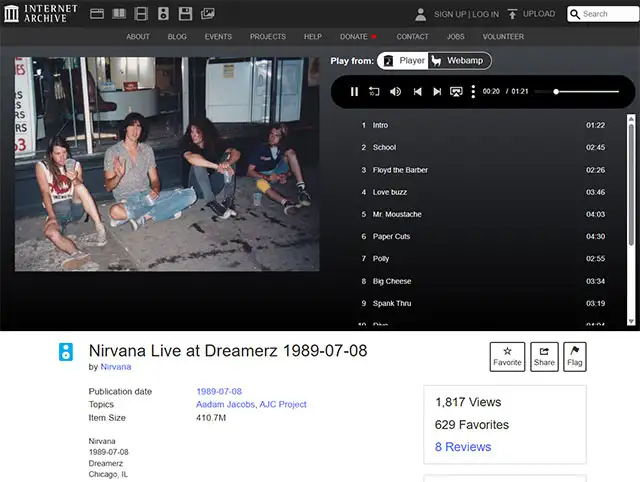
Task: Play track 1 Intro
Action: (x=482, y=125)
